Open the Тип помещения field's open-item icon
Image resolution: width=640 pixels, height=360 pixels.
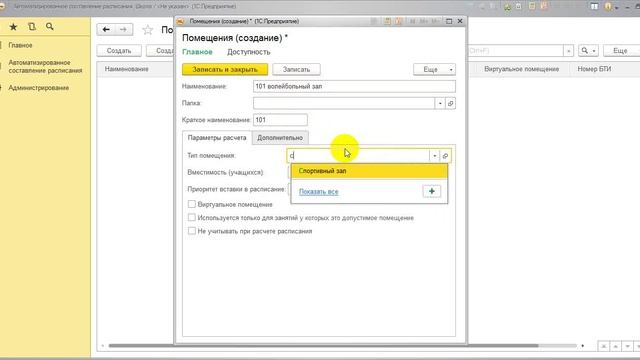[445, 156]
